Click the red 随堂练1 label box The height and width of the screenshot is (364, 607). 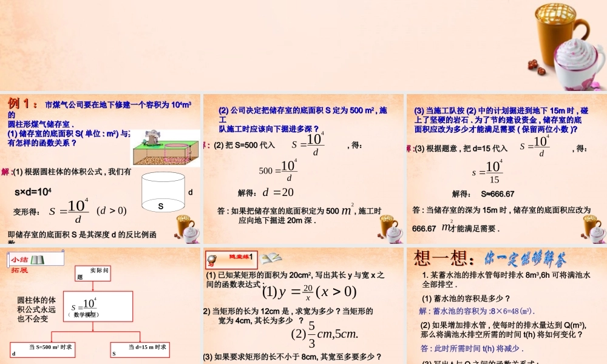pyautogui.click(x=231, y=260)
